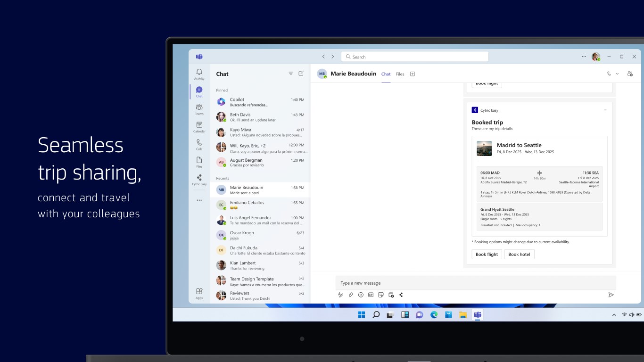
Task: Open Widgets from the taskbar
Action: click(405, 315)
